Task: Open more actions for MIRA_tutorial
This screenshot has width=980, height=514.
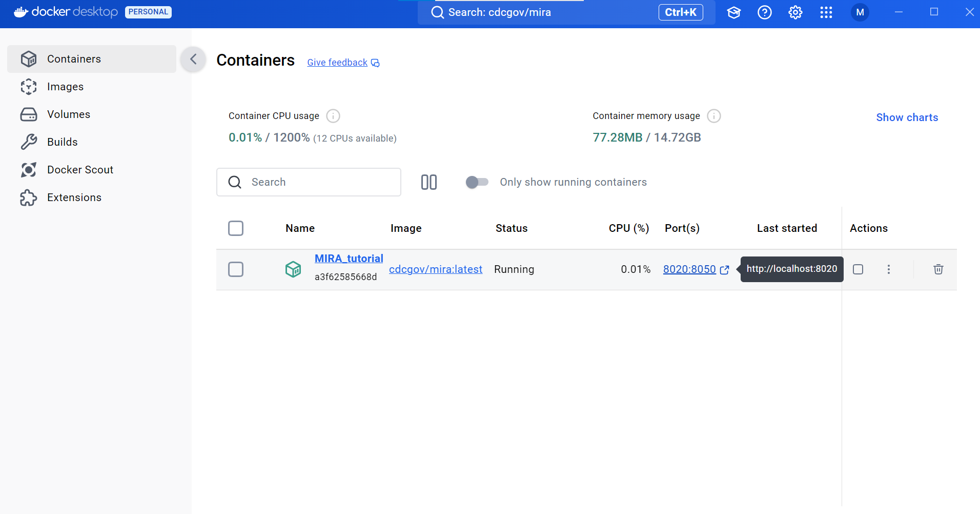Action: [x=889, y=269]
